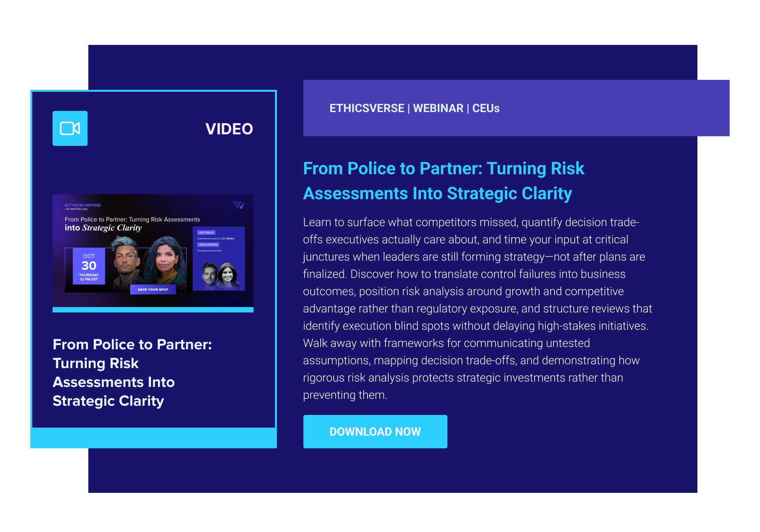Click the video camera icon
This screenshot has width=760, height=532.
click(x=70, y=128)
